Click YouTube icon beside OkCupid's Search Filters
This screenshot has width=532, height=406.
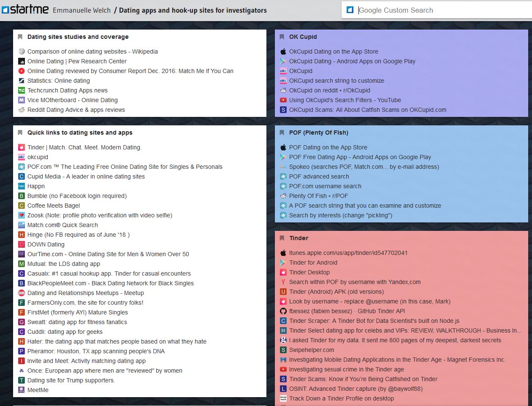[x=283, y=100]
